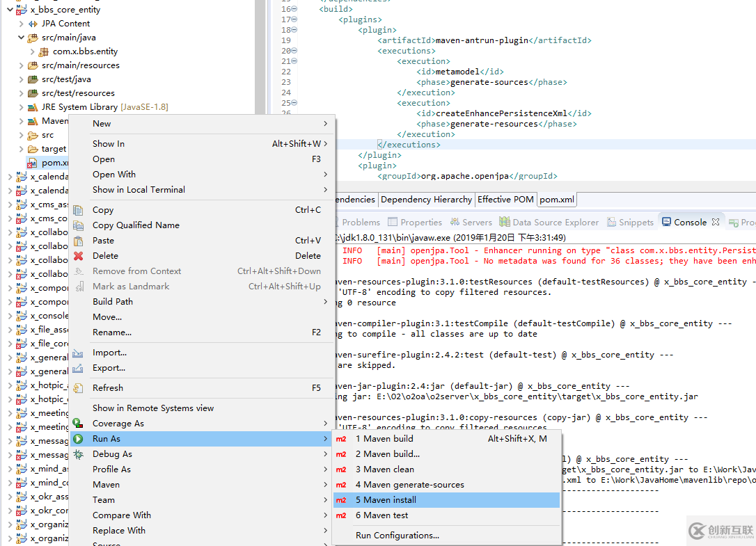Select 1 Maven build
The height and width of the screenshot is (546, 756).
click(446, 439)
